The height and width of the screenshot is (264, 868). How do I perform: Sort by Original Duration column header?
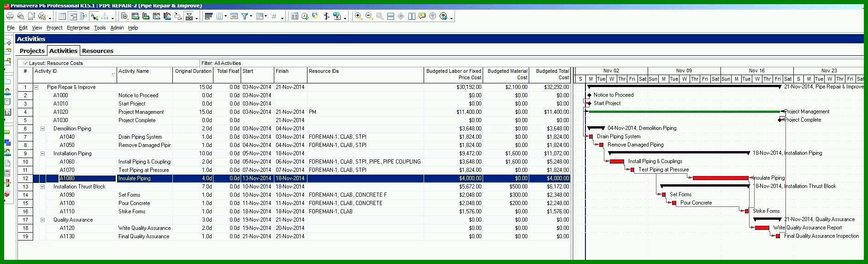click(193, 75)
